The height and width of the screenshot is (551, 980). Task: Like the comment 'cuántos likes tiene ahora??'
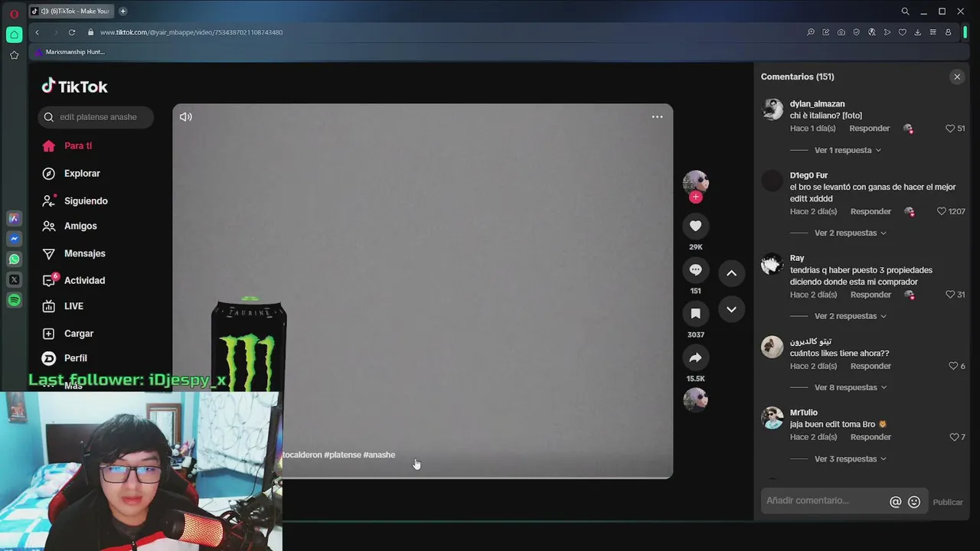[953, 366]
